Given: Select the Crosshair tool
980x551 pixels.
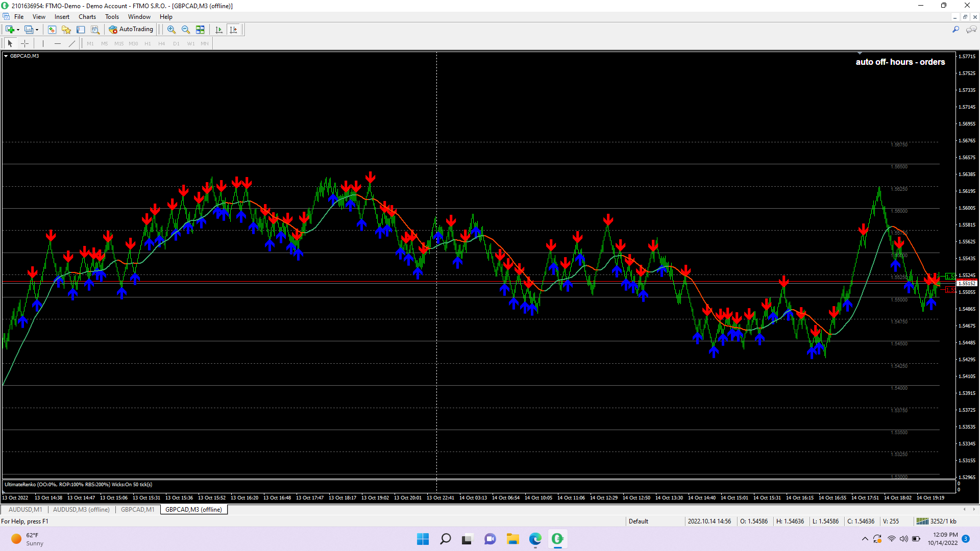Looking at the screenshot, I should point(24,43).
